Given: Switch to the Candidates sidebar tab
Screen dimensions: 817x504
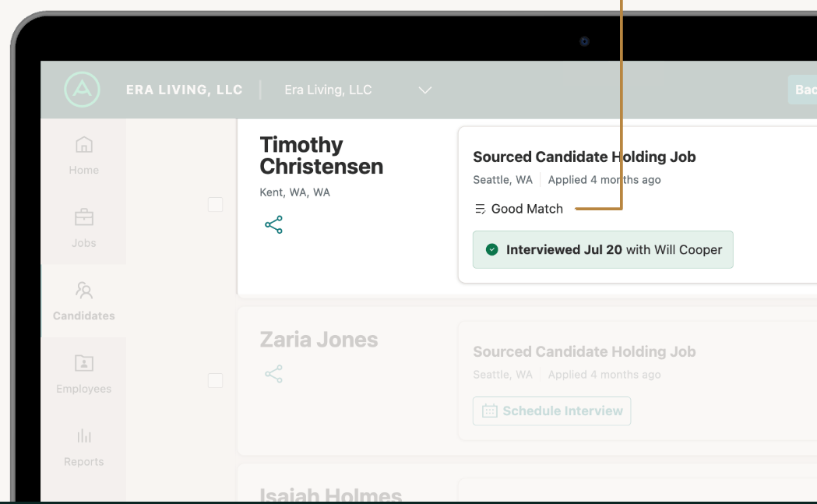Looking at the screenshot, I should point(83,301).
